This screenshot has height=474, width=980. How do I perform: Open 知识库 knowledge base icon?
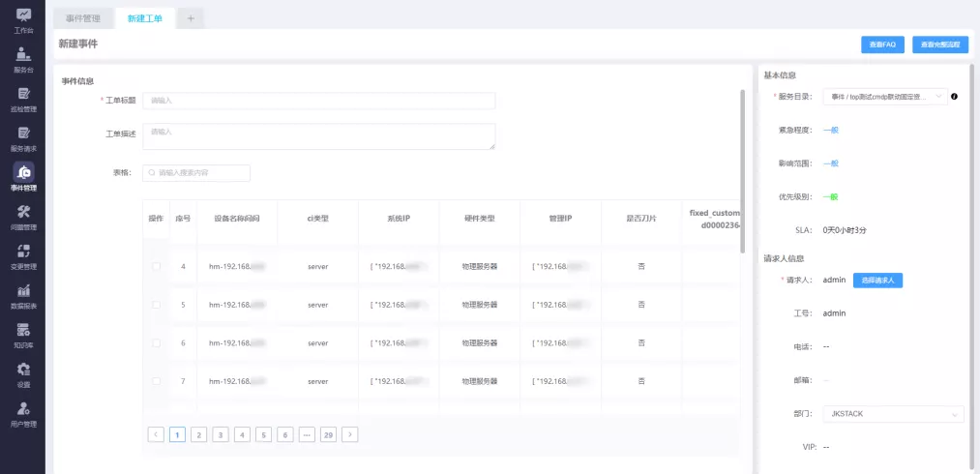point(23,331)
